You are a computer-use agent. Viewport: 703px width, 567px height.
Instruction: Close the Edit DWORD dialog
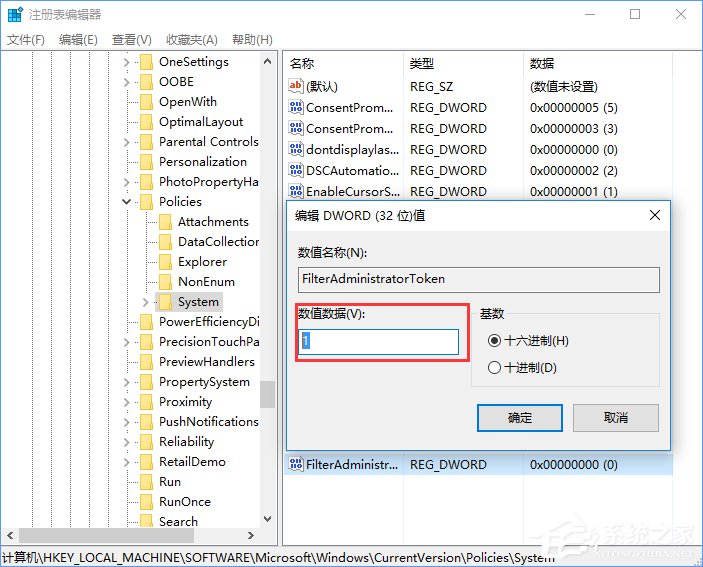(x=654, y=215)
